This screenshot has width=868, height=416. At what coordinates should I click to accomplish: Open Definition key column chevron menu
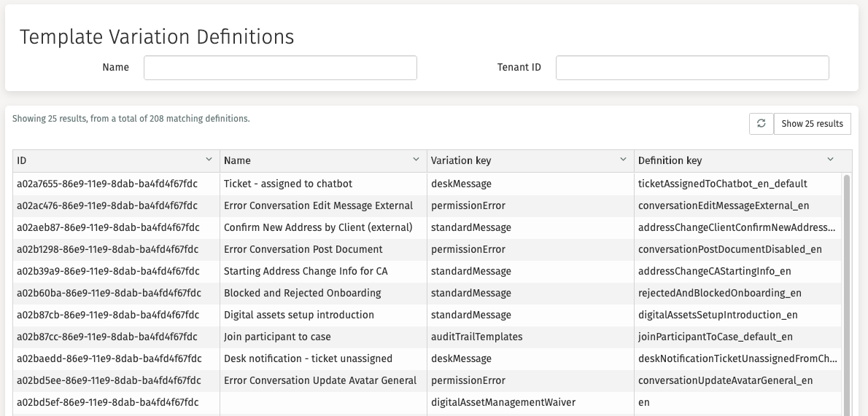(x=830, y=160)
